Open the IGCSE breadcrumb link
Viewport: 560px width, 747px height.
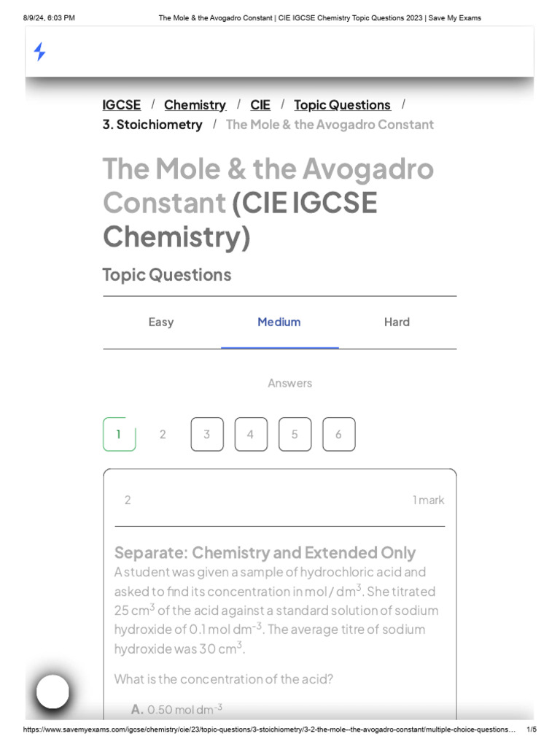click(x=122, y=105)
